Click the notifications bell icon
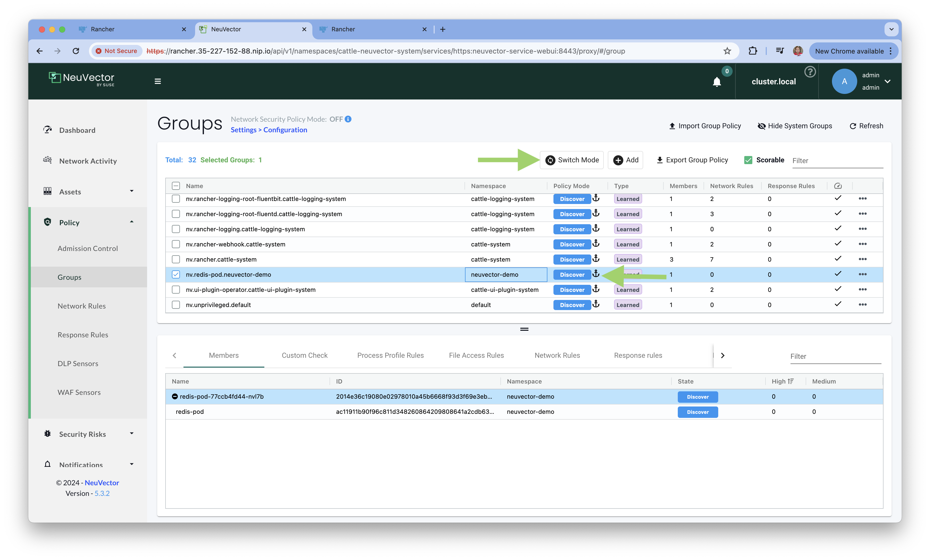This screenshot has width=930, height=560. pos(716,82)
